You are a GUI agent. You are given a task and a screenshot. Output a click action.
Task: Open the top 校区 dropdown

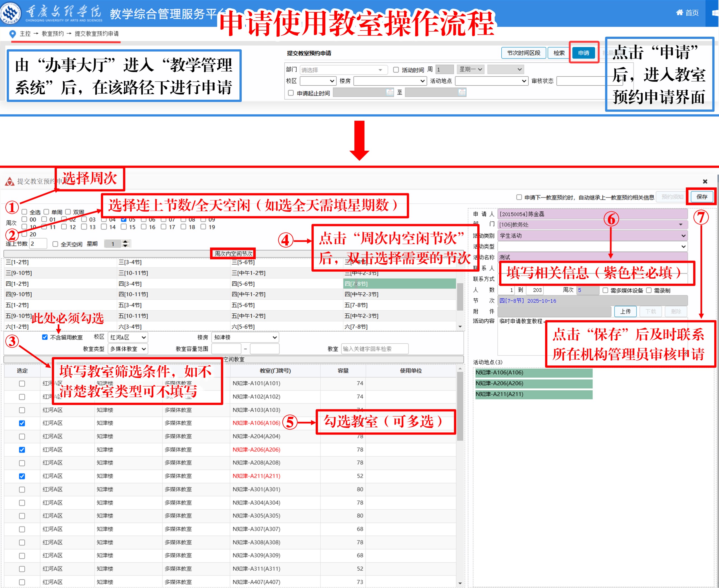click(x=318, y=81)
